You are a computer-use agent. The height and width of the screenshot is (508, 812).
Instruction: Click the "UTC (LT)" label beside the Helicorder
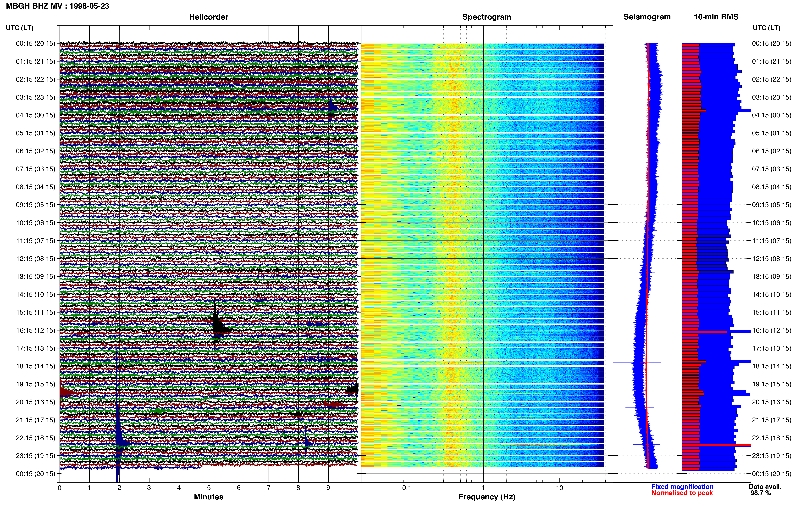click(20, 28)
